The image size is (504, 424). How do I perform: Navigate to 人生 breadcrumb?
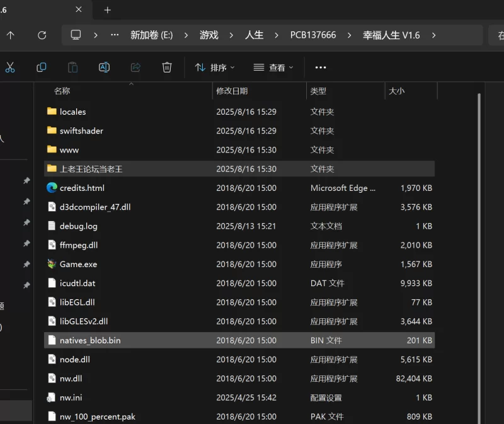(255, 35)
